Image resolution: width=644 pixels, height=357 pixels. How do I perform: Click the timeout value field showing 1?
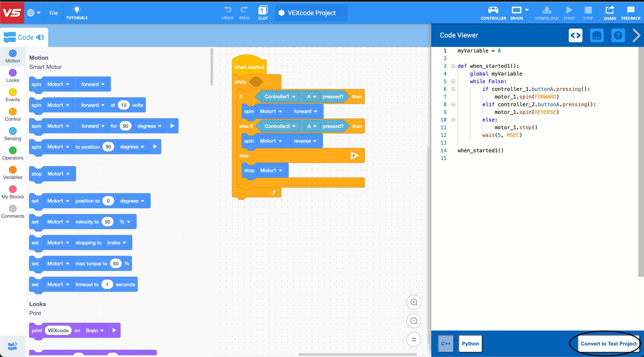pos(107,285)
